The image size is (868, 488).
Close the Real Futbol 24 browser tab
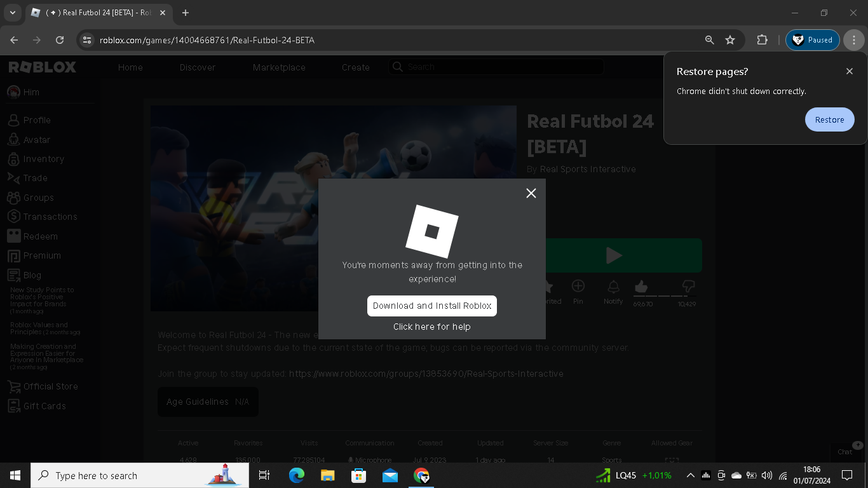click(x=162, y=13)
